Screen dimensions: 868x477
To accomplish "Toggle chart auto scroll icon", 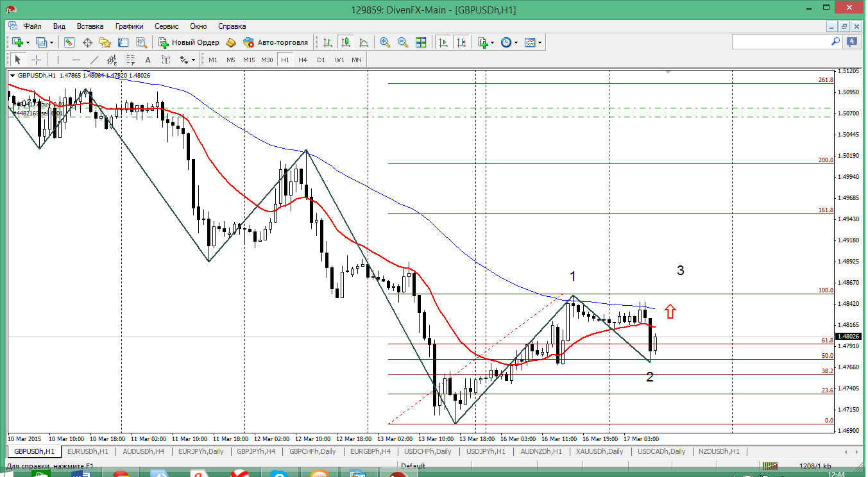I will tap(443, 42).
